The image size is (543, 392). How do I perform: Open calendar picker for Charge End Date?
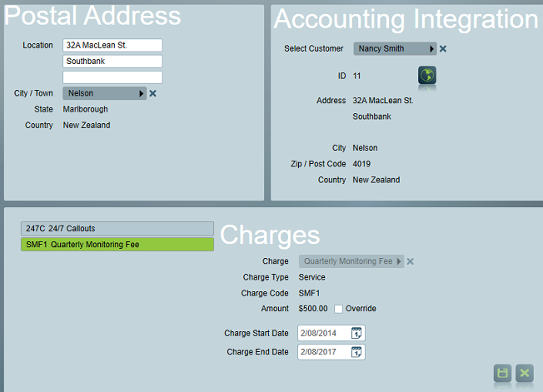pyautogui.click(x=356, y=352)
